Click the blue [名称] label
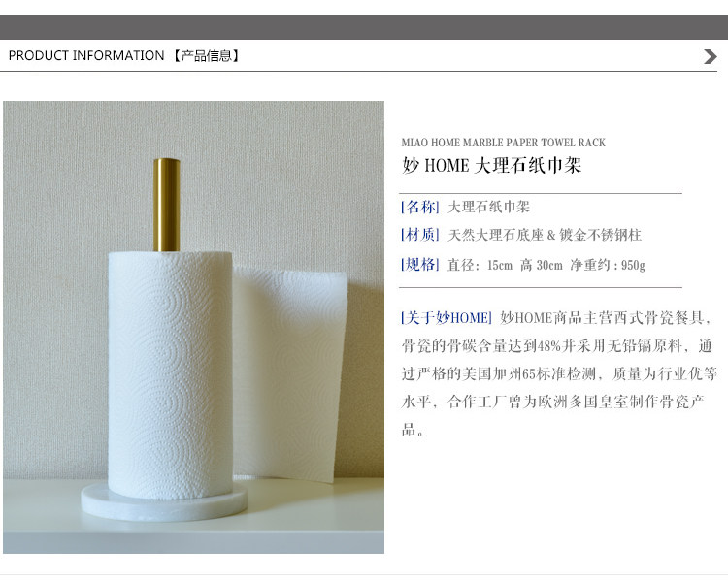This screenshot has width=728, height=581. 419,207
